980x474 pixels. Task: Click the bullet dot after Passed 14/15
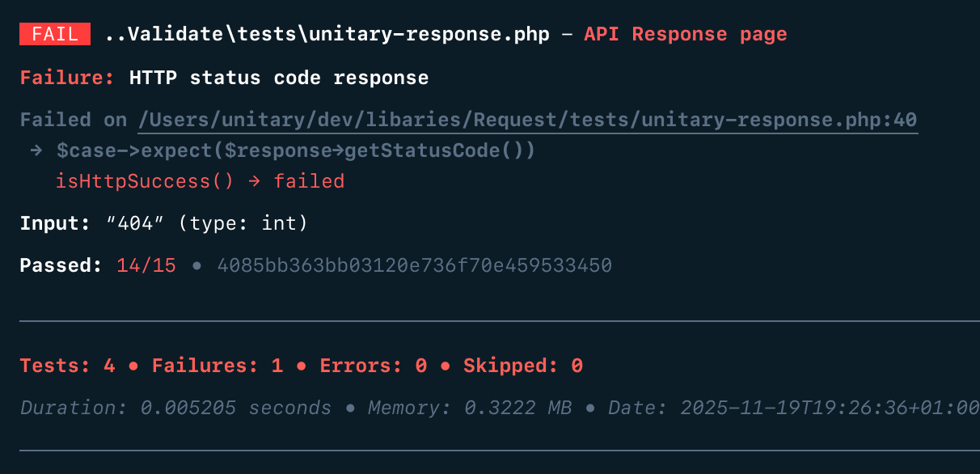coord(196,266)
